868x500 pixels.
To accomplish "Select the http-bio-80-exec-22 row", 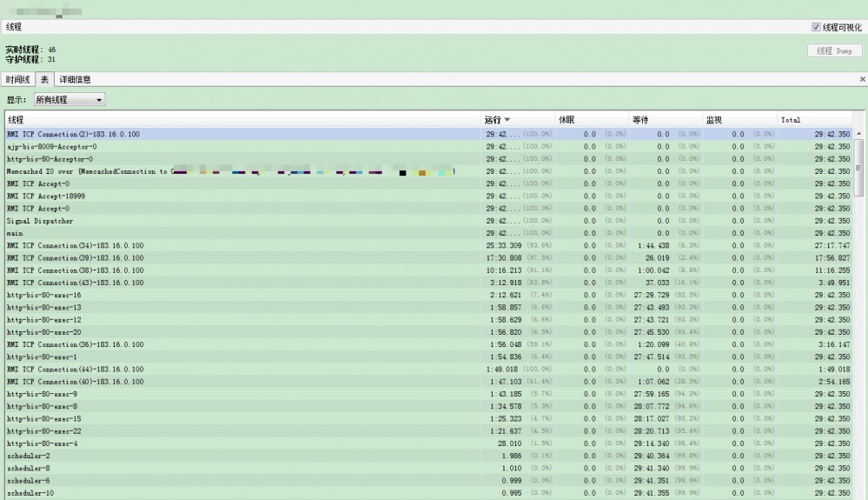I will click(x=429, y=431).
